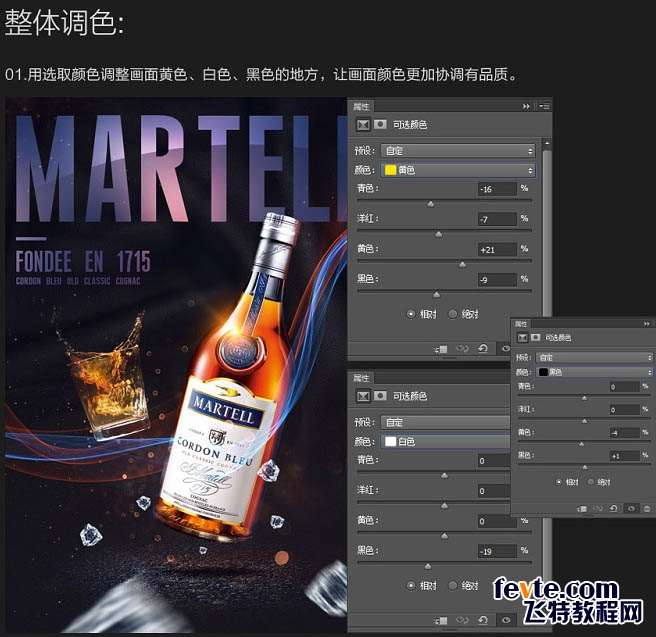The width and height of the screenshot is (656, 637).
Task: Click 青色 slider handle in white panel
Action: pyautogui.click(x=444, y=476)
